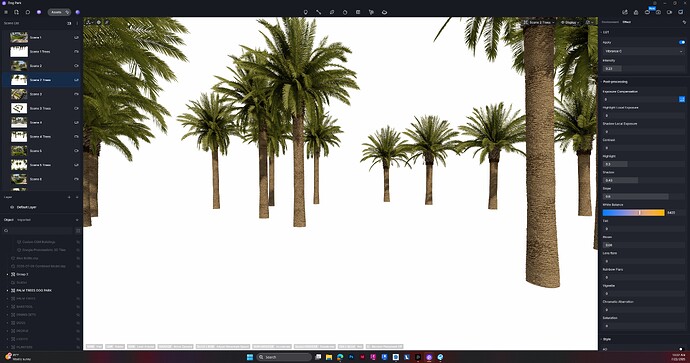Toggle object list filter icon

pos(78,231)
